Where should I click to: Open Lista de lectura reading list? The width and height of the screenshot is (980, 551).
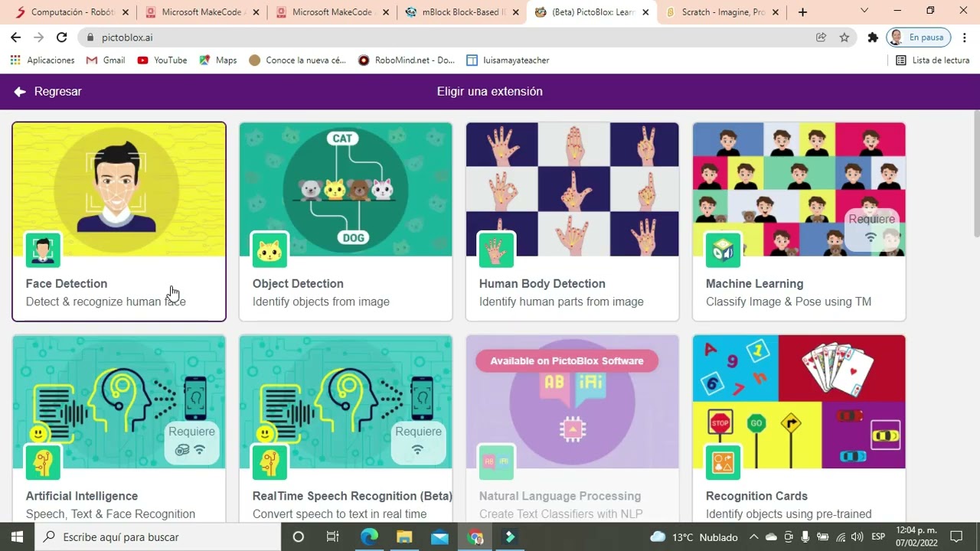tap(933, 60)
